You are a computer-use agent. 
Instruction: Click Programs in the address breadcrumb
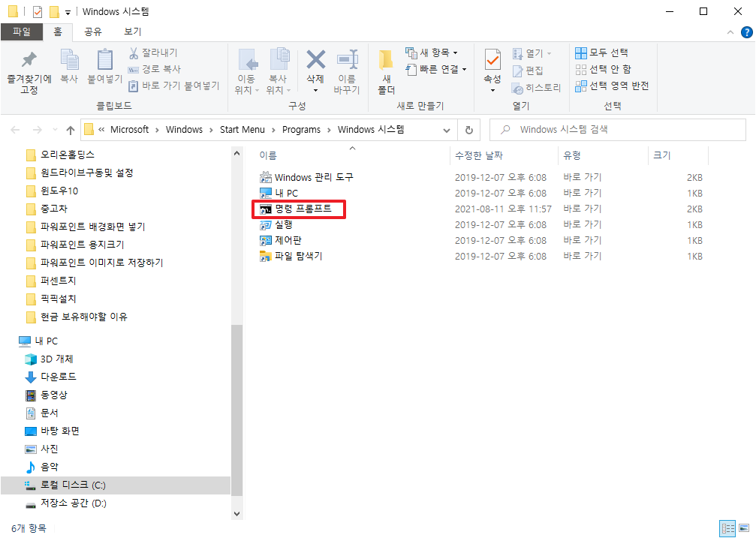pyautogui.click(x=301, y=130)
